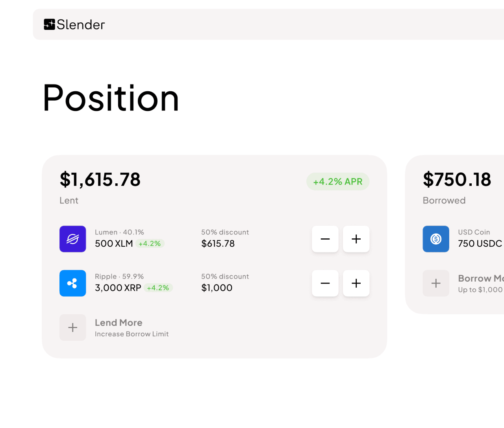Increase the 3,000 XRP lent amount

click(356, 283)
